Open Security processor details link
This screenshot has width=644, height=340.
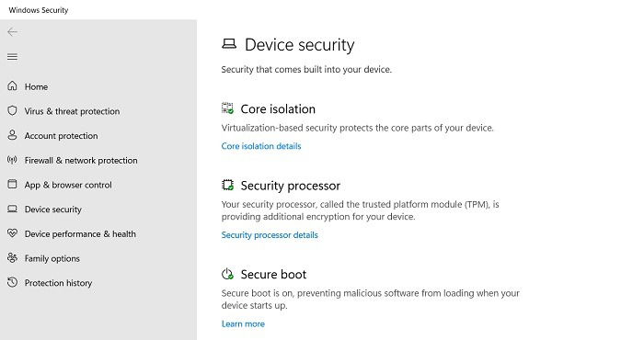point(270,235)
